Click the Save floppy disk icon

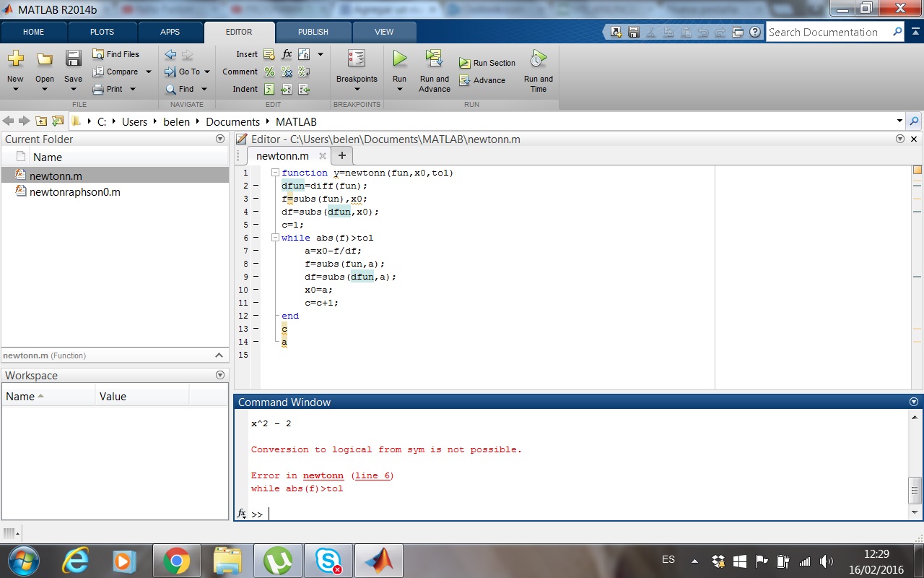coord(73,59)
